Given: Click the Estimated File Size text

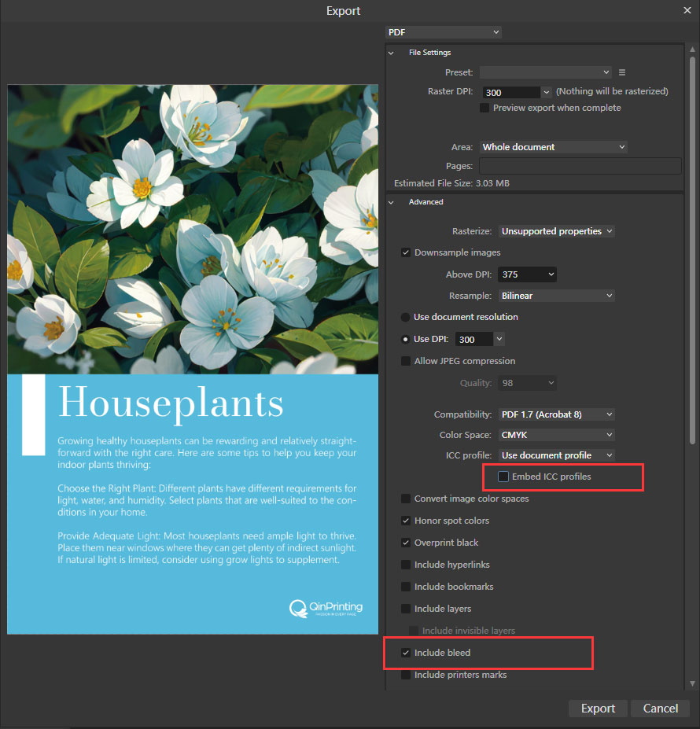Looking at the screenshot, I should pyautogui.click(x=451, y=183).
